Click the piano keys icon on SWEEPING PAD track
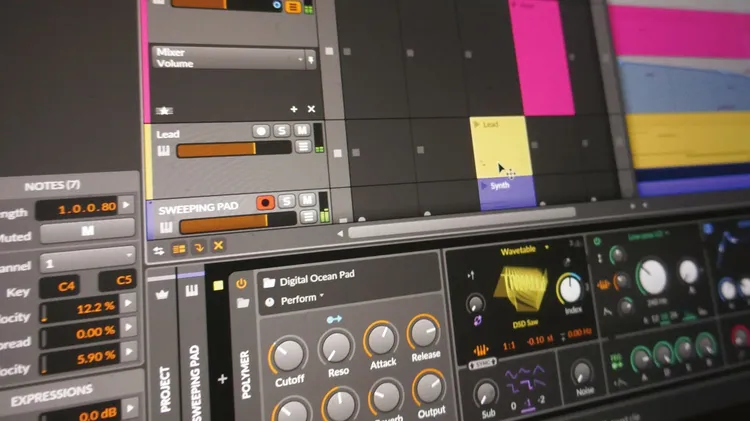750x421 pixels. point(166,227)
